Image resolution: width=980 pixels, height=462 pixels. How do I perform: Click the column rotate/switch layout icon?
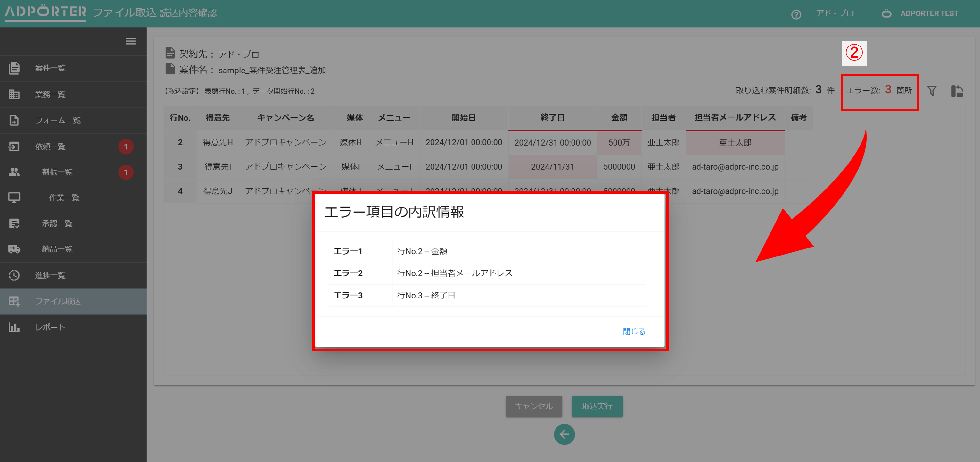(x=957, y=91)
